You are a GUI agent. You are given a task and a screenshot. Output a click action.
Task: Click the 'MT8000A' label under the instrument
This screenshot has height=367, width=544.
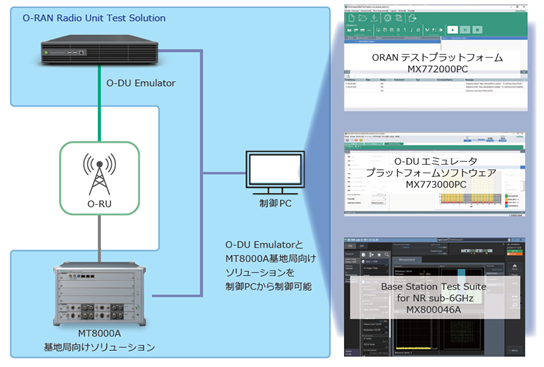coord(99,333)
